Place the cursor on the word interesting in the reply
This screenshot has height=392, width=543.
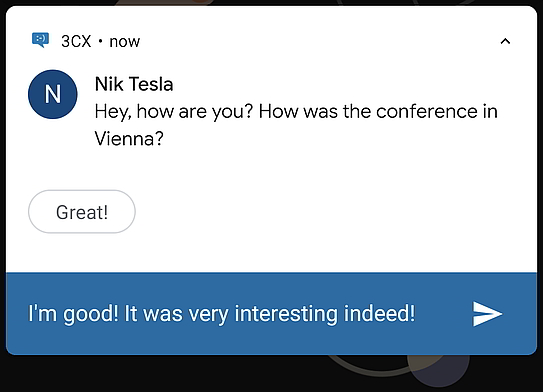pos(286,314)
